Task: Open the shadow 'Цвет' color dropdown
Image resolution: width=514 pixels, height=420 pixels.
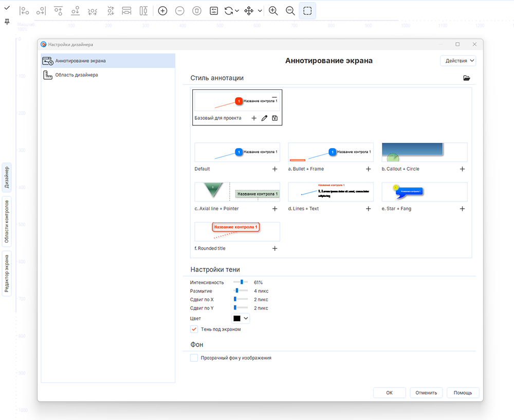Action: (x=241, y=318)
